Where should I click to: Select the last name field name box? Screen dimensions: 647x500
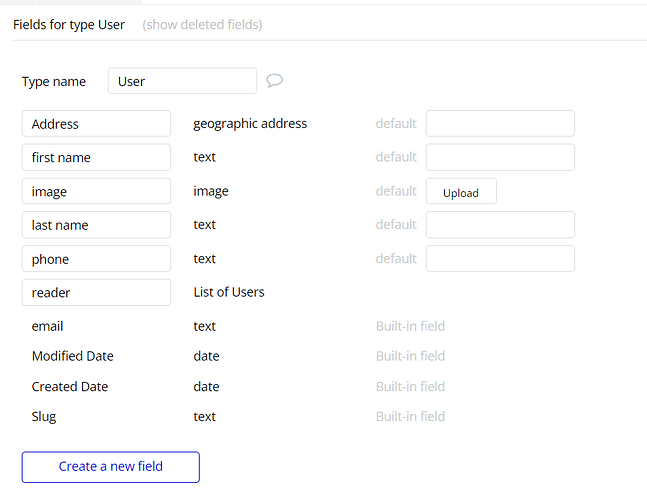point(96,225)
